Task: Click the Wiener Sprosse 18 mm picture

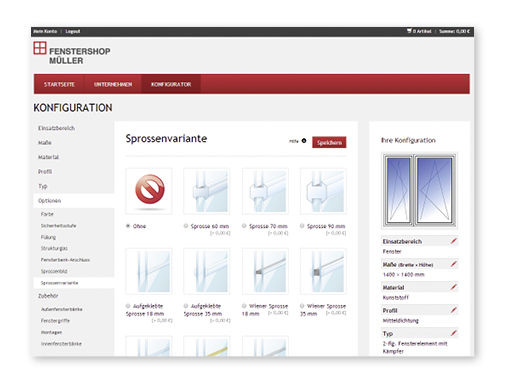Action: [x=265, y=271]
